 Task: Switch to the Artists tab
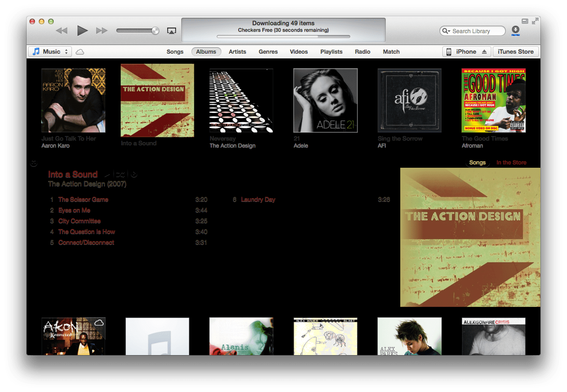[237, 52]
